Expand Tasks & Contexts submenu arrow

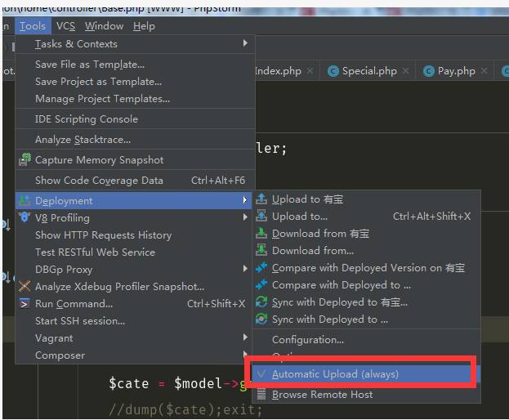point(245,43)
